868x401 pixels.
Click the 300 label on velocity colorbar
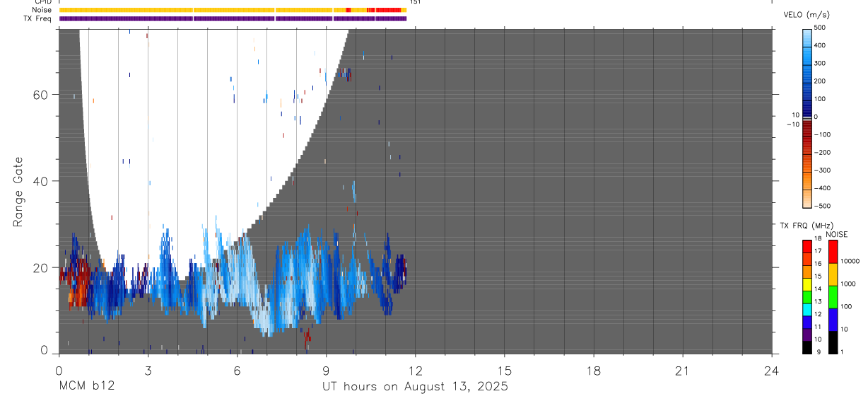(820, 63)
